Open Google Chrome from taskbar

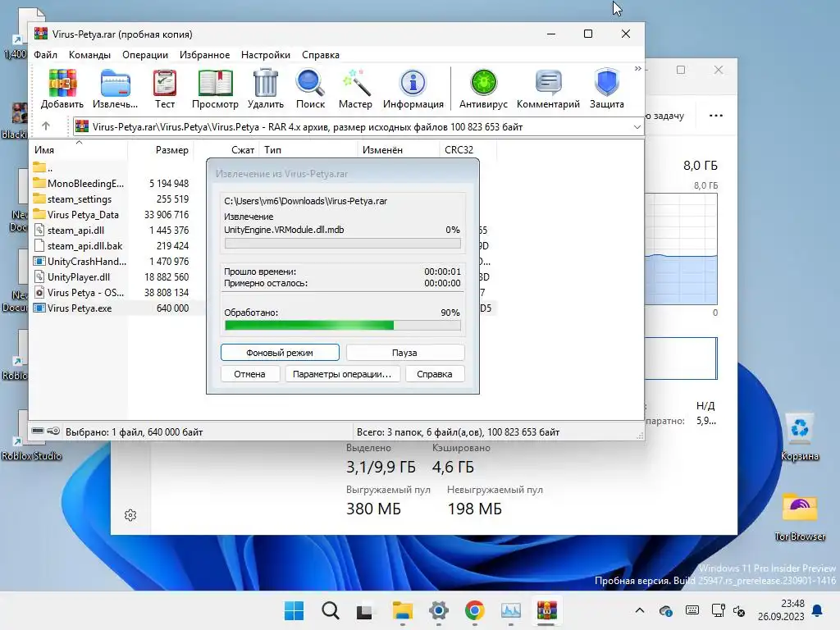(x=475, y=610)
